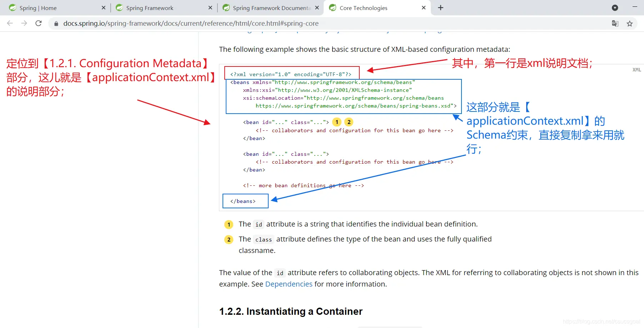Click callout marker 2 in the code
This screenshot has width=644, height=328.
[x=349, y=122]
